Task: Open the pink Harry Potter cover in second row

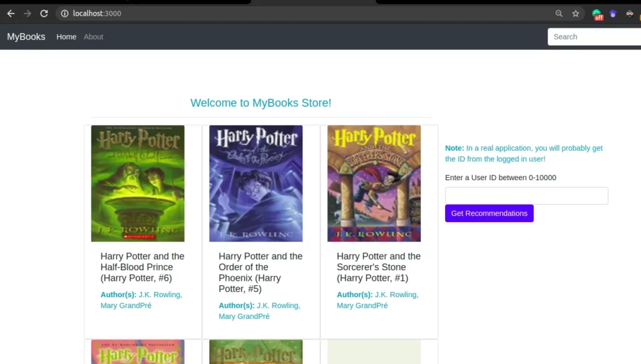Action: 138,351
